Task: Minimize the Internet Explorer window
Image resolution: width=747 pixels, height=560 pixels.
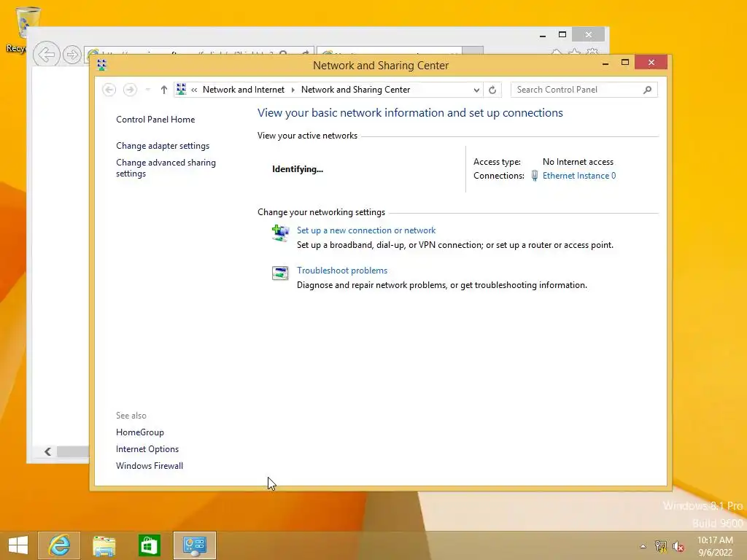Action: 543,35
